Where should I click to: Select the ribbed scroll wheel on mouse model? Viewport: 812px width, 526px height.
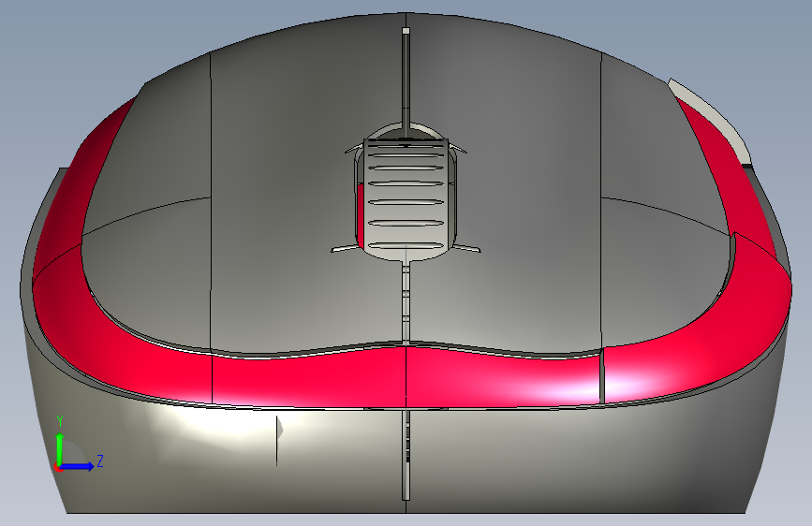tap(406, 199)
